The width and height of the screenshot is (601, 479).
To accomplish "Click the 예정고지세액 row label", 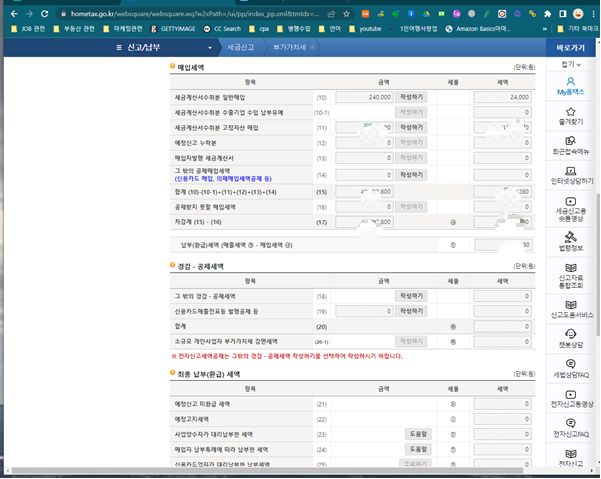I will click(x=192, y=419).
